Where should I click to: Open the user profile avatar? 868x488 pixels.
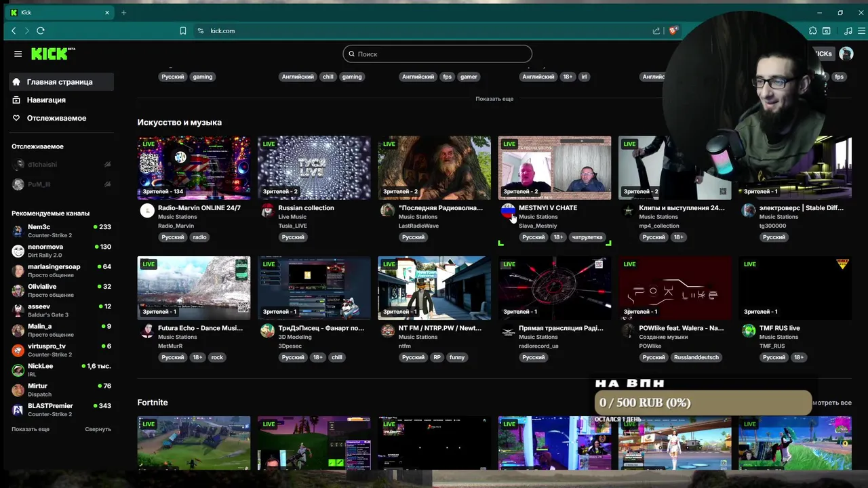click(x=846, y=54)
